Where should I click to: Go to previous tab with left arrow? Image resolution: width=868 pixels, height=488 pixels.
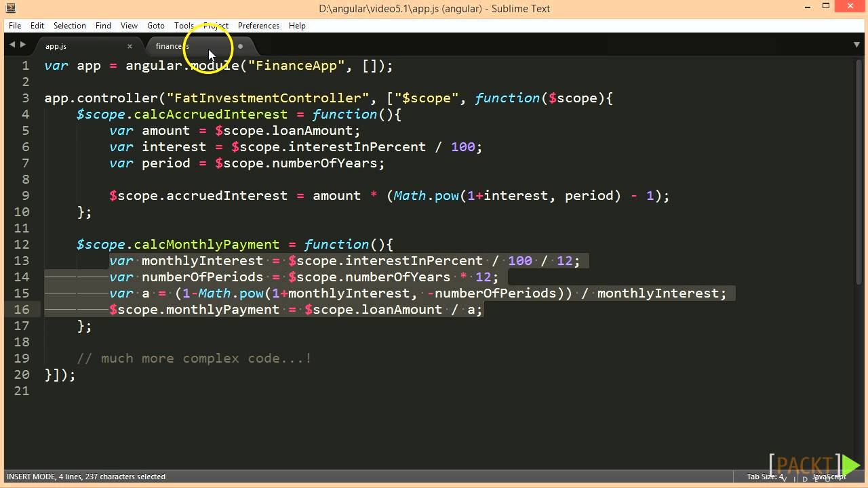12,45
